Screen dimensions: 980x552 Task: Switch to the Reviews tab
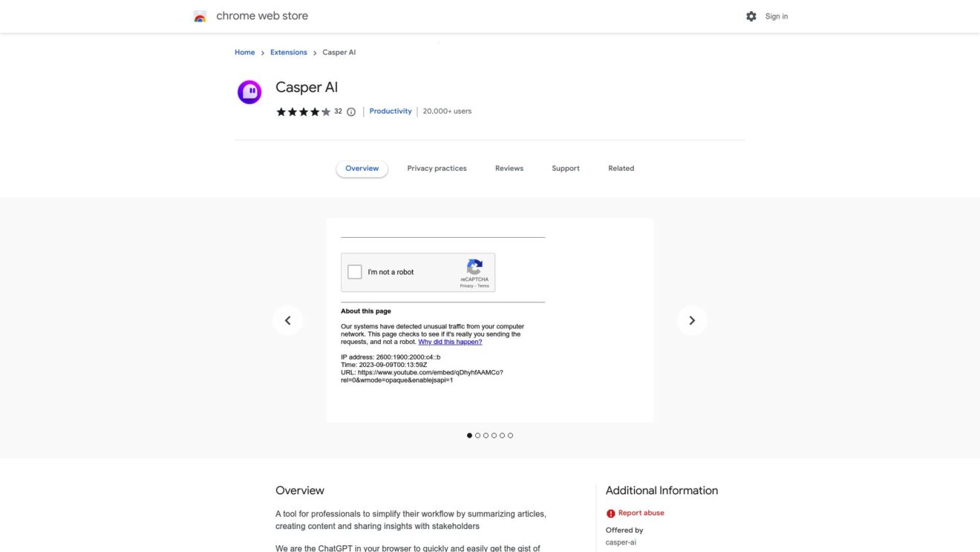click(x=509, y=168)
